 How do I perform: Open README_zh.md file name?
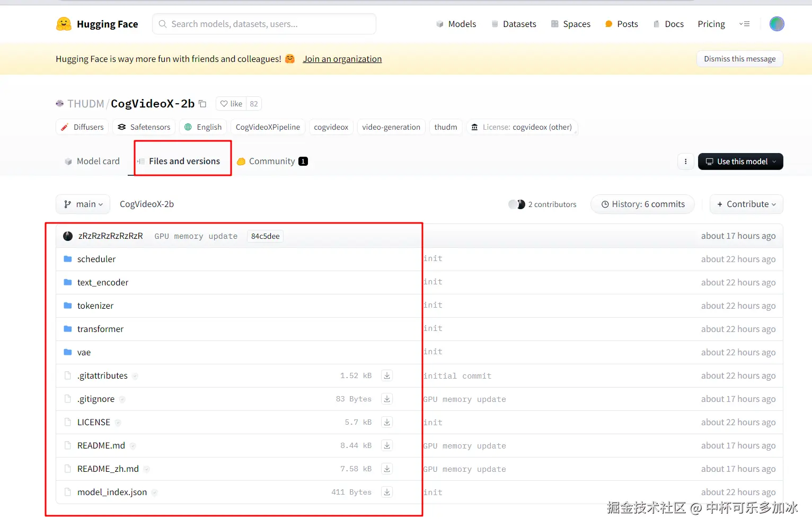(x=108, y=469)
